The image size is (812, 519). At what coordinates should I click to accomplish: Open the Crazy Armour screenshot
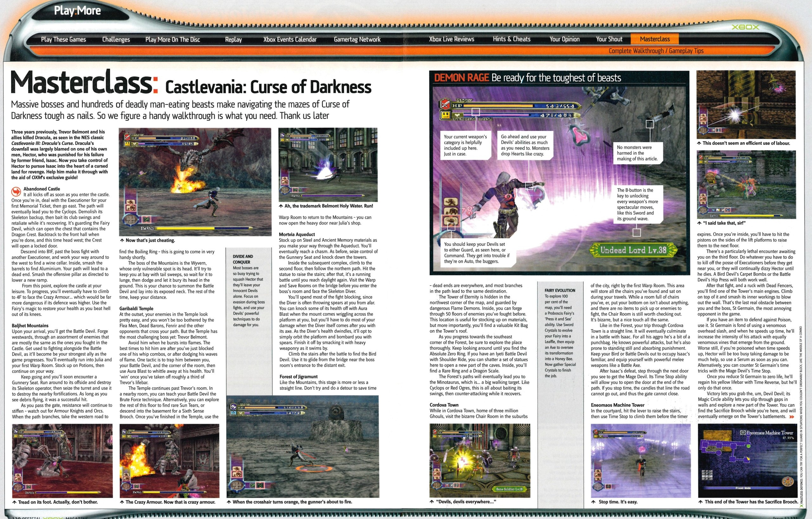(x=169, y=461)
